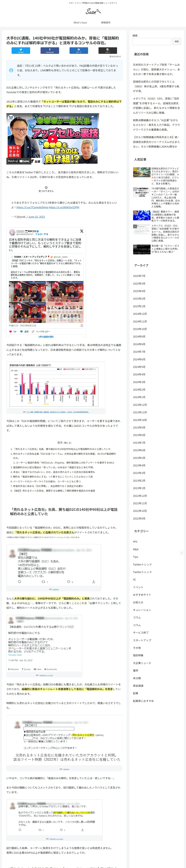
Task: Open archive 2023年6月
Action: click(139, 450)
